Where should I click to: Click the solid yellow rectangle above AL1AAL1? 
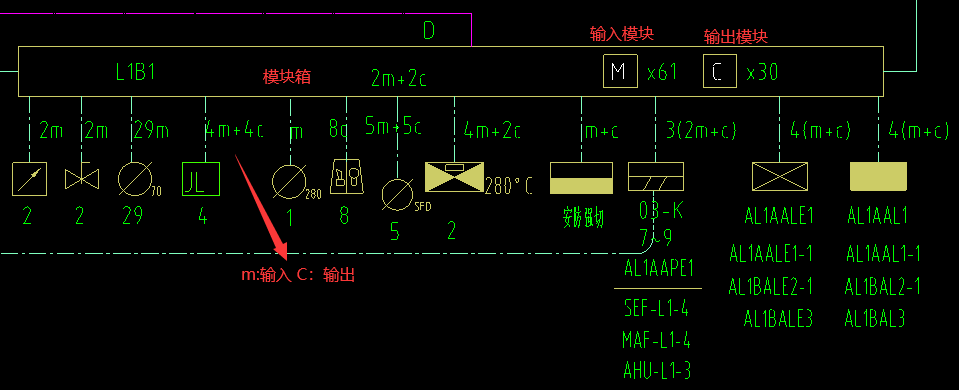pos(878,177)
